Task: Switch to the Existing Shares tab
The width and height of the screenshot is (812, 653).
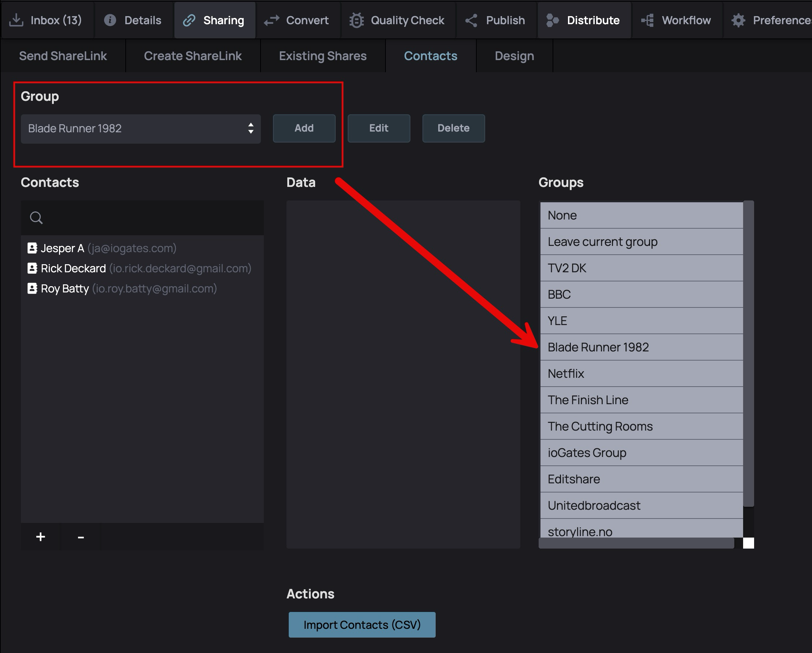Action: pos(322,56)
